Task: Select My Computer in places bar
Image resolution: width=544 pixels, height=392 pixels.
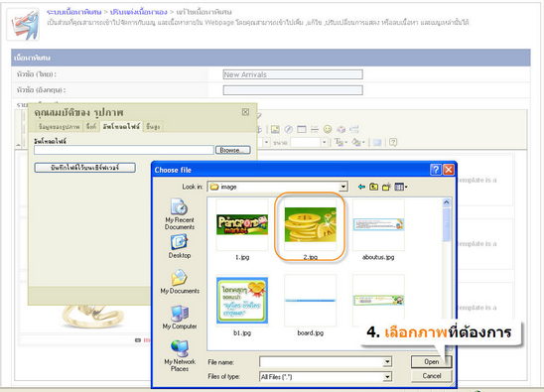Action: coord(180,318)
